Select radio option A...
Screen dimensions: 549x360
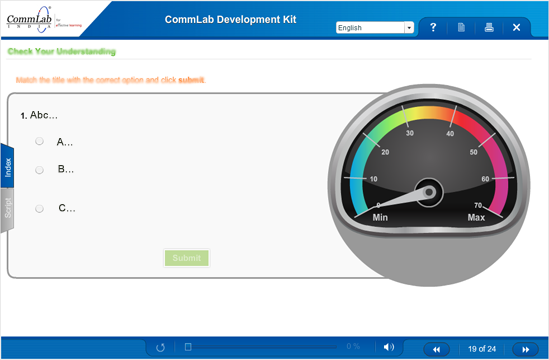point(40,141)
